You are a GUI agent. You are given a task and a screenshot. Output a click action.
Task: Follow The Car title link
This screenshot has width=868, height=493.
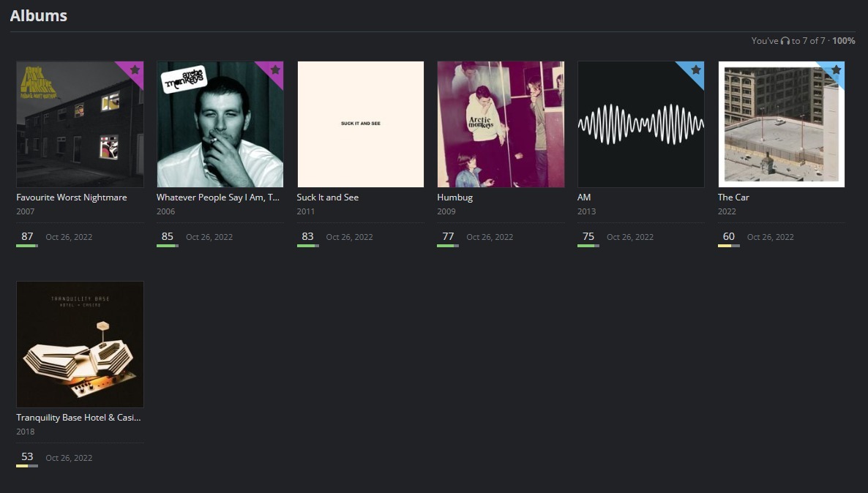click(x=733, y=197)
